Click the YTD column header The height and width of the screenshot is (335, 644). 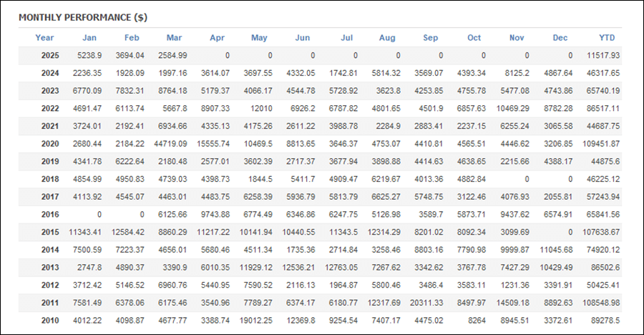point(607,38)
